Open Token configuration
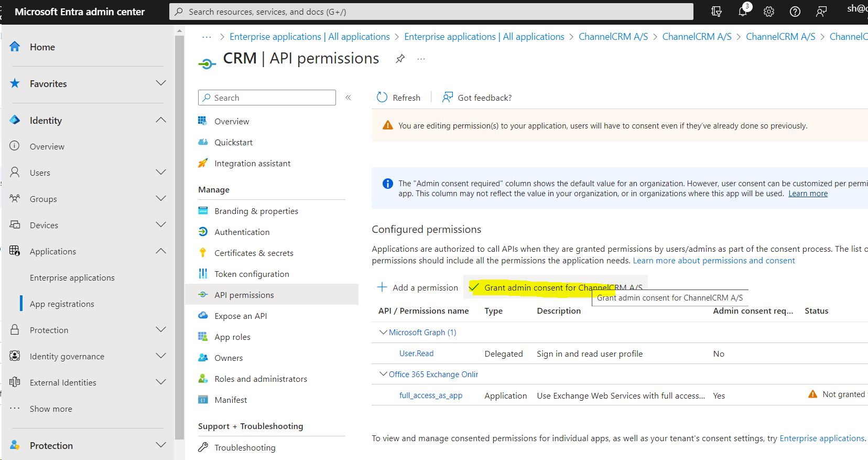 [x=252, y=274]
